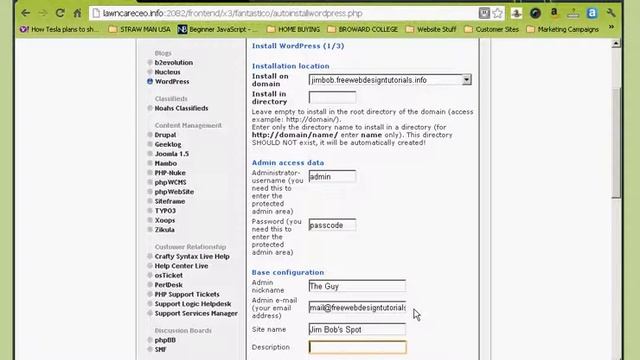The image size is (640, 360).
Task: Reload the page with the refresh icon
Action: click(60, 13)
